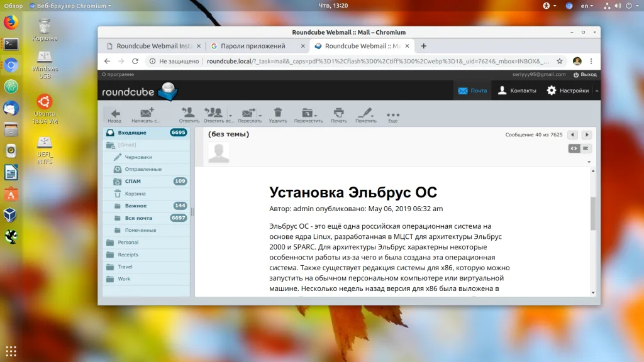Expand the reply-all dropdown arrow

click(x=230, y=116)
